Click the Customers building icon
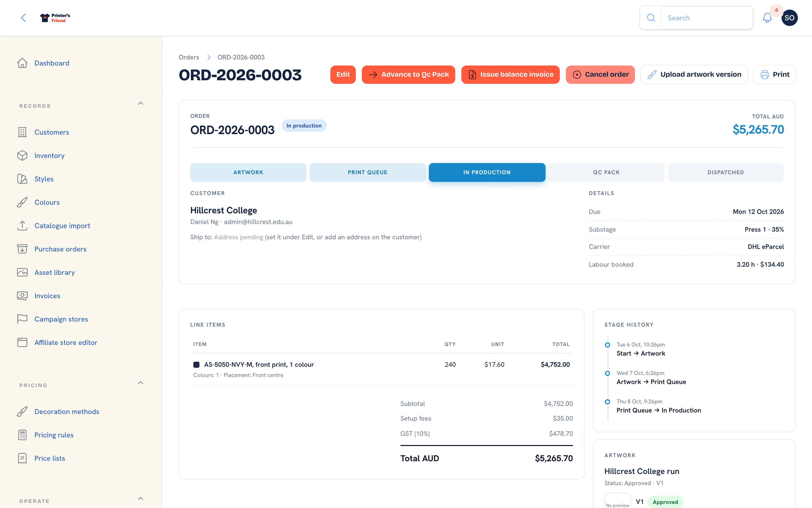Screen dimensions: 812x508 tap(22, 132)
